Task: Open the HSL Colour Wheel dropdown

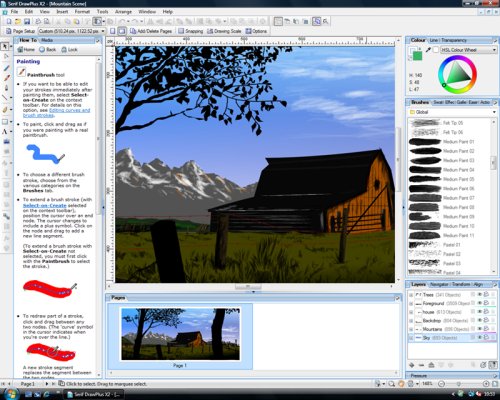Action: [469, 50]
